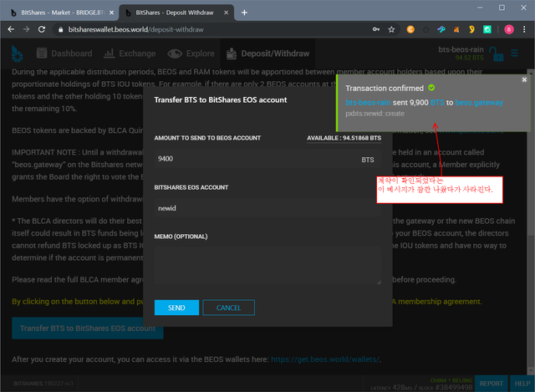Open a new browser tab
This screenshot has height=392, width=535.
[244, 13]
